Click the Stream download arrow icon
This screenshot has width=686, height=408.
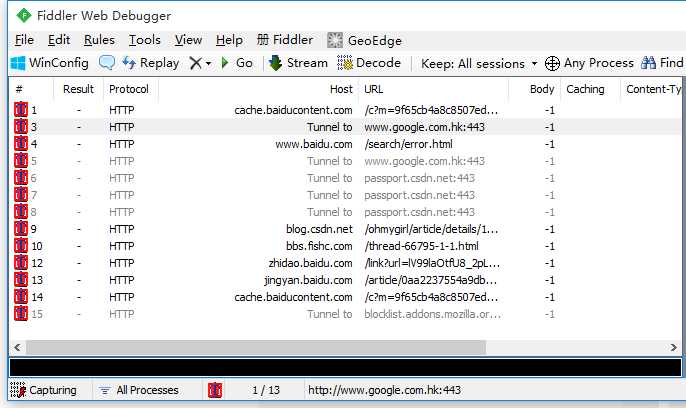(x=275, y=63)
